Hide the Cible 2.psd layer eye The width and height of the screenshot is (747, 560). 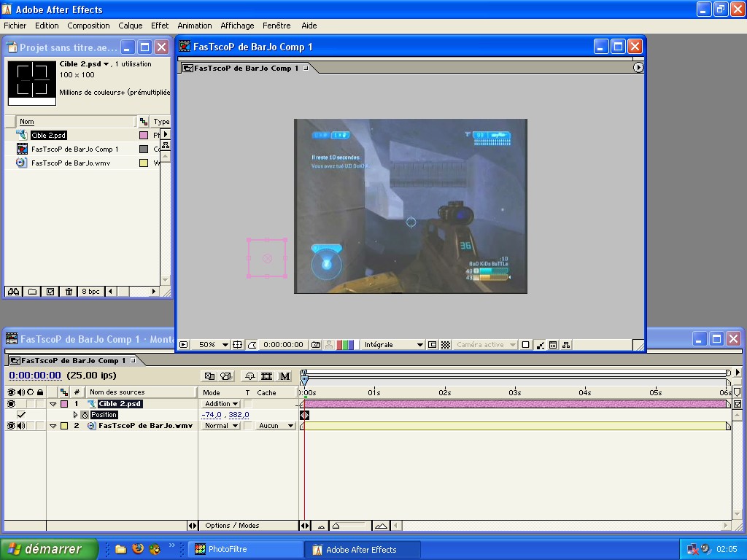[11, 404]
